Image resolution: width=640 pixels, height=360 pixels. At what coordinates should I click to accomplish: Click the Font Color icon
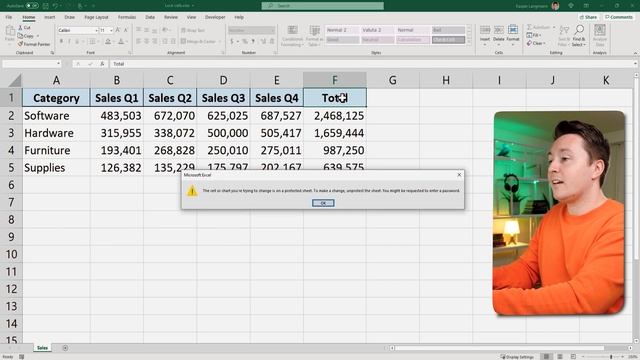[x=121, y=41]
